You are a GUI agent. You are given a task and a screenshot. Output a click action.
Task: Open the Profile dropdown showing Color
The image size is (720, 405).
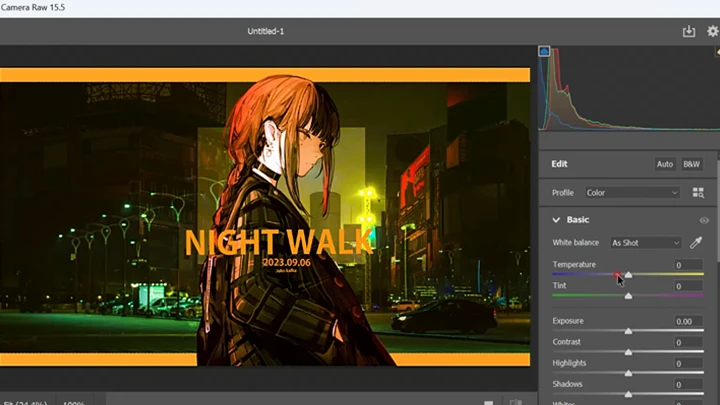(632, 193)
